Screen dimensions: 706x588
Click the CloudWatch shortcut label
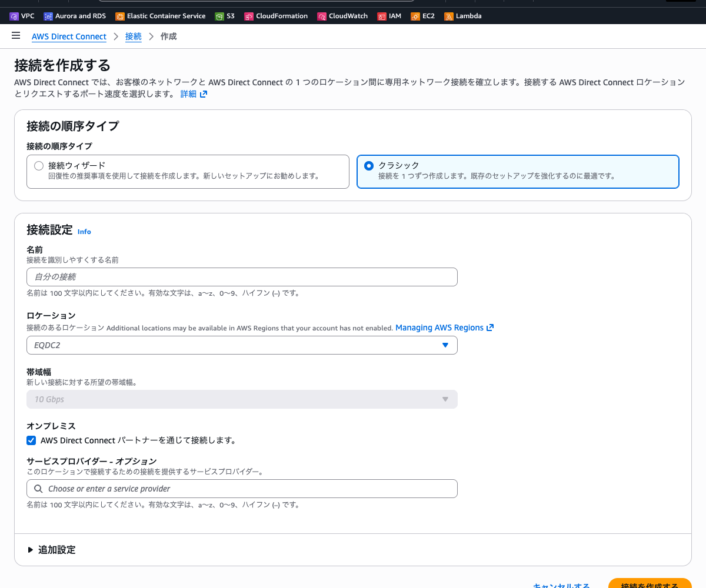point(348,16)
